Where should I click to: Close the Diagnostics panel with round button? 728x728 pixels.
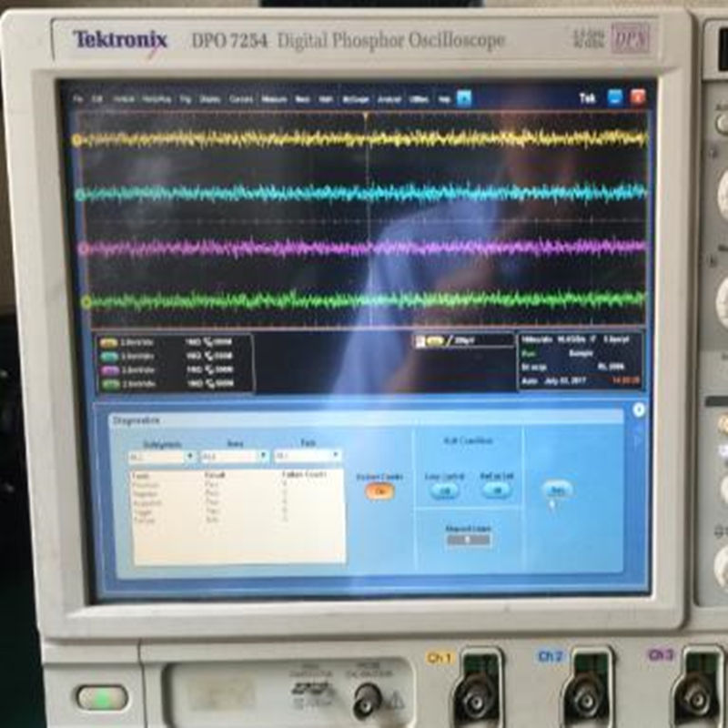(639, 410)
